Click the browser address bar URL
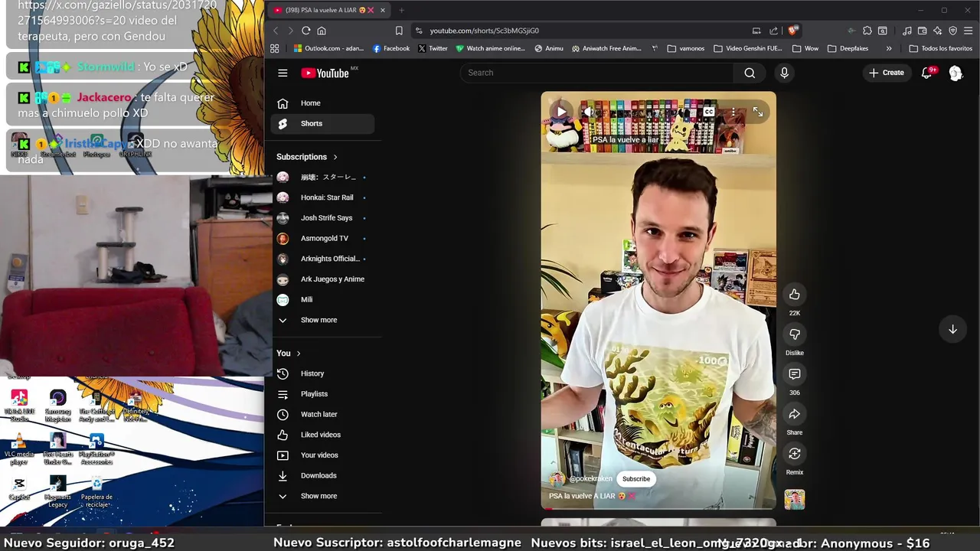The height and width of the screenshot is (551, 980). point(484,31)
